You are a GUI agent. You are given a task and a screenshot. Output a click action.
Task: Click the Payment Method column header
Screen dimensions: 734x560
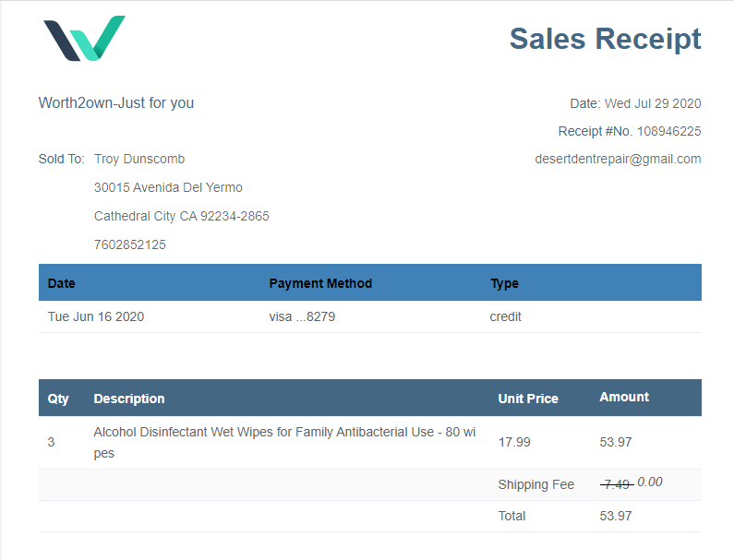tap(320, 283)
